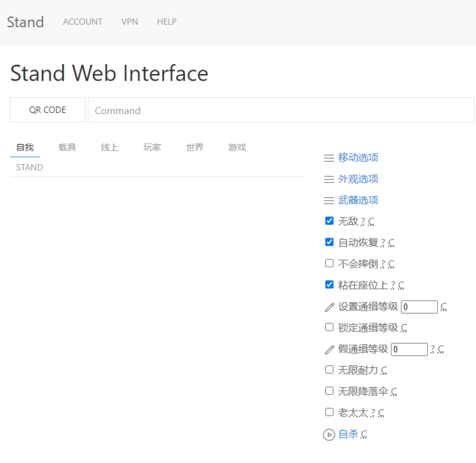The width and height of the screenshot is (476, 463).
Task: Click the ? help icon next to 无敌
Action: [x=363, y=222]
